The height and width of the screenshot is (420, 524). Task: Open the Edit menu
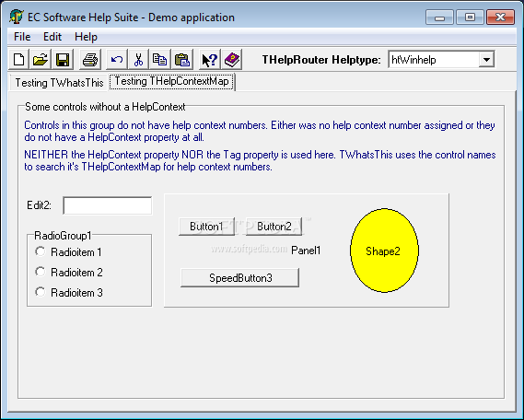[x=52, y=37]
